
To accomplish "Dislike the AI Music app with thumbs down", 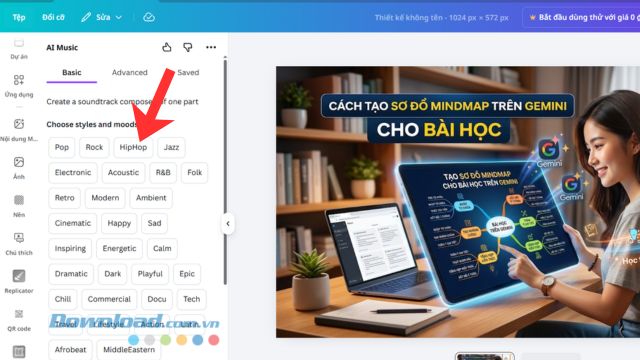I will click(188, 47).
